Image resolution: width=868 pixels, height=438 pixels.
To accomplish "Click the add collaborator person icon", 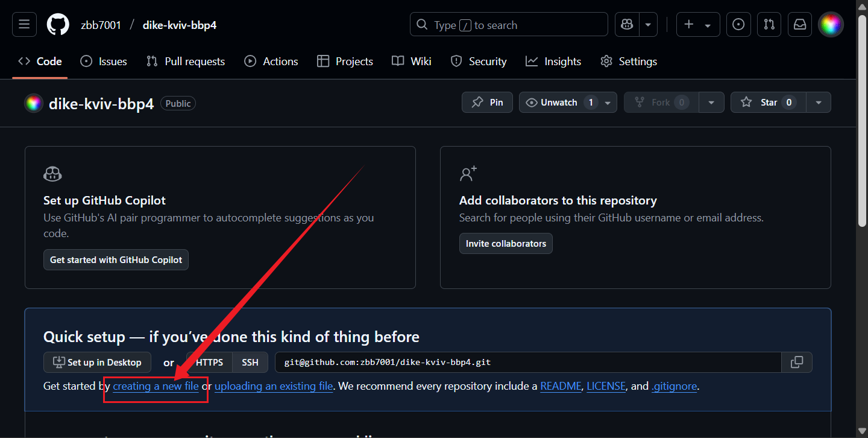I will [x=469, y=174].
